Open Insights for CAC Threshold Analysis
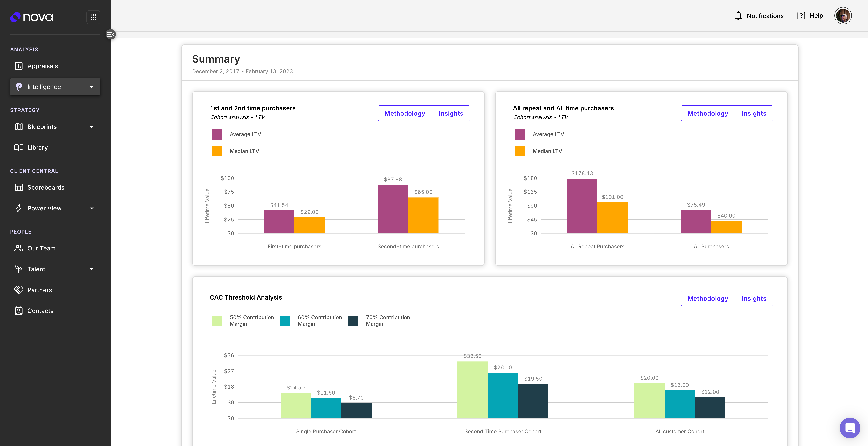The height and width of the screenshot is (446, 868). (x=754, y=298)
